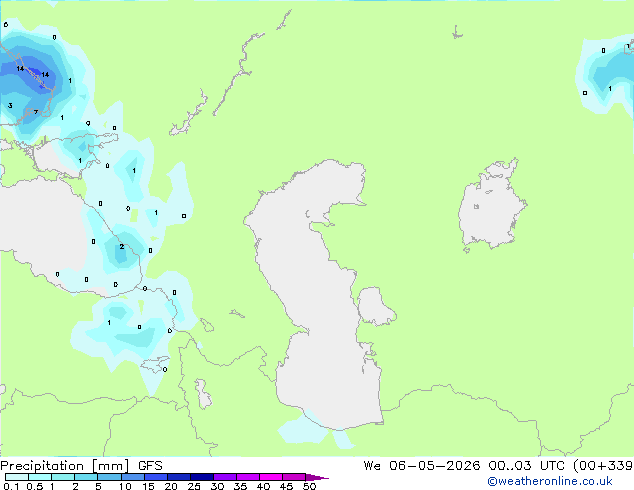Click the "15" legend scale label

tap(148, 486)
